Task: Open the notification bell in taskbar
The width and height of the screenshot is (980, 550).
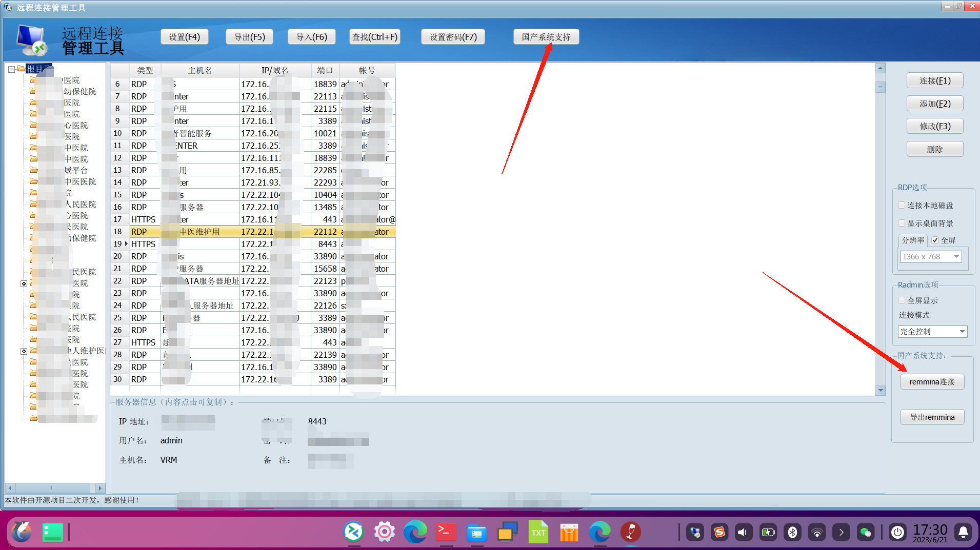Action: (963, 533)
